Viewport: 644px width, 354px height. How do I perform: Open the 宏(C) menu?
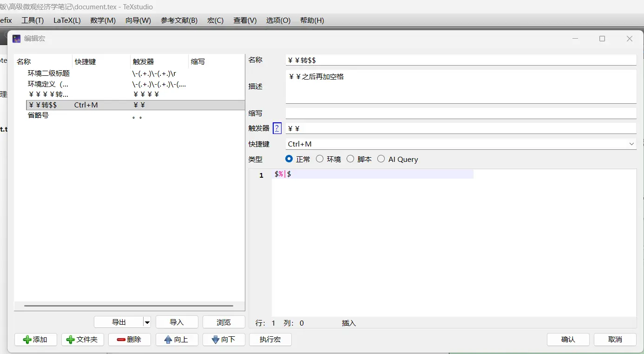pyautogui.click(x=215, y=20)
